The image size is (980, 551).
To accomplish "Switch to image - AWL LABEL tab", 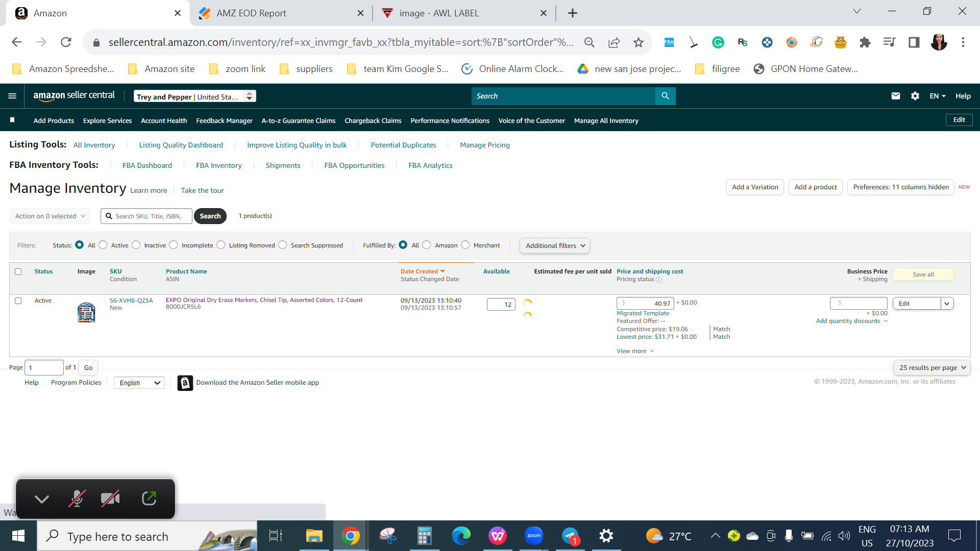I will (x=465, y=13).
